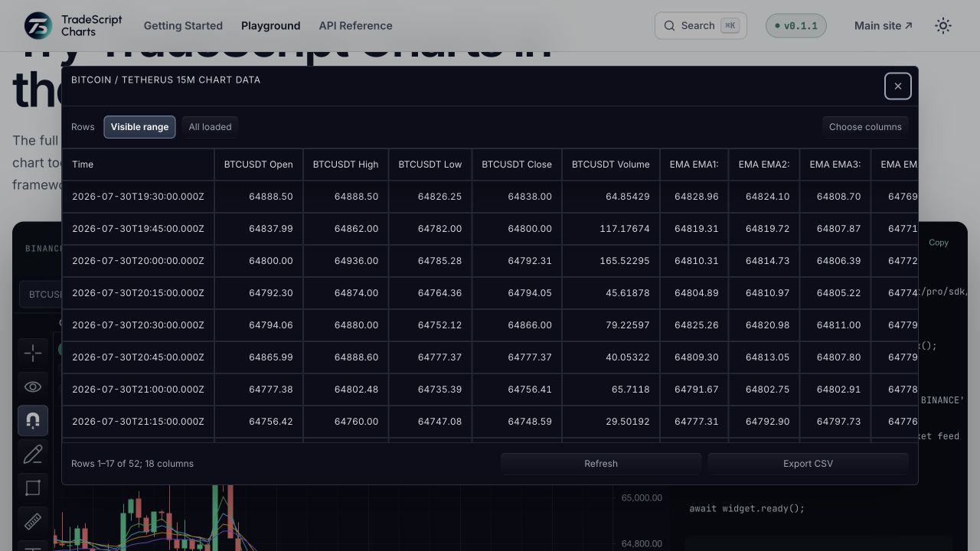Select row 2026-07-30T19:30:00.000Z time cell
980x551 pixels.
pos(138,197)
